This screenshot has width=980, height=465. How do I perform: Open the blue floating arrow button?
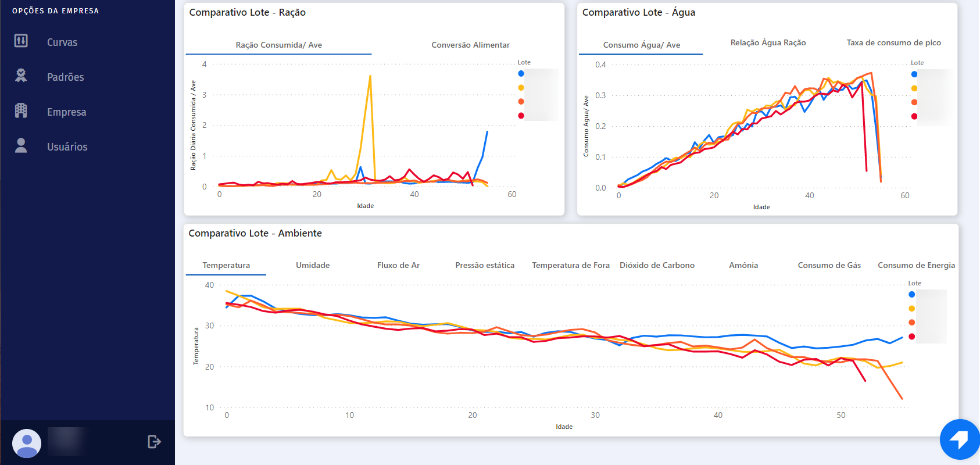(x=960, y=439)
